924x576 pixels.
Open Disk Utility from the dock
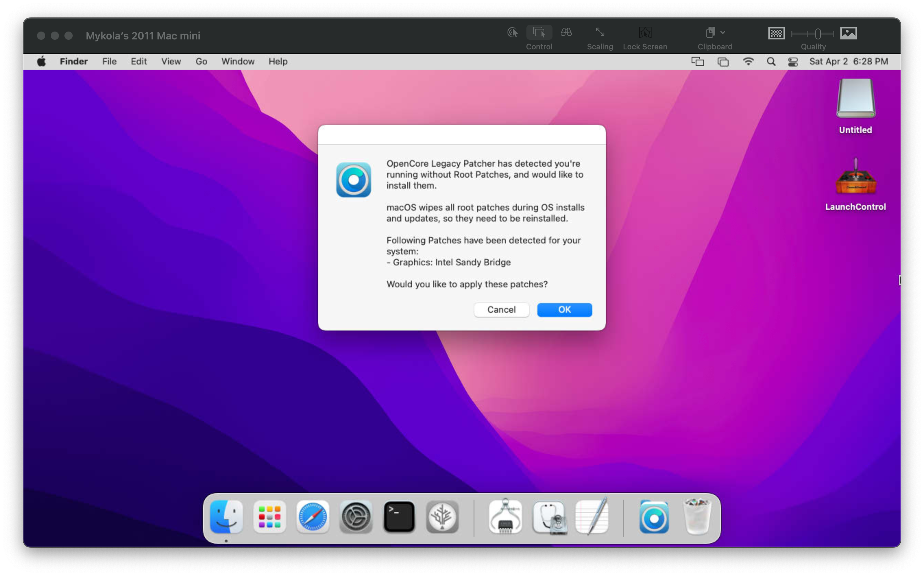tap(549, 517)
